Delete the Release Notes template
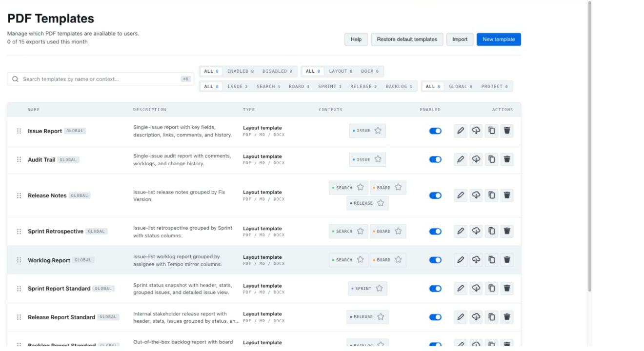Screen dimensions: 644x351 point(507,195)
